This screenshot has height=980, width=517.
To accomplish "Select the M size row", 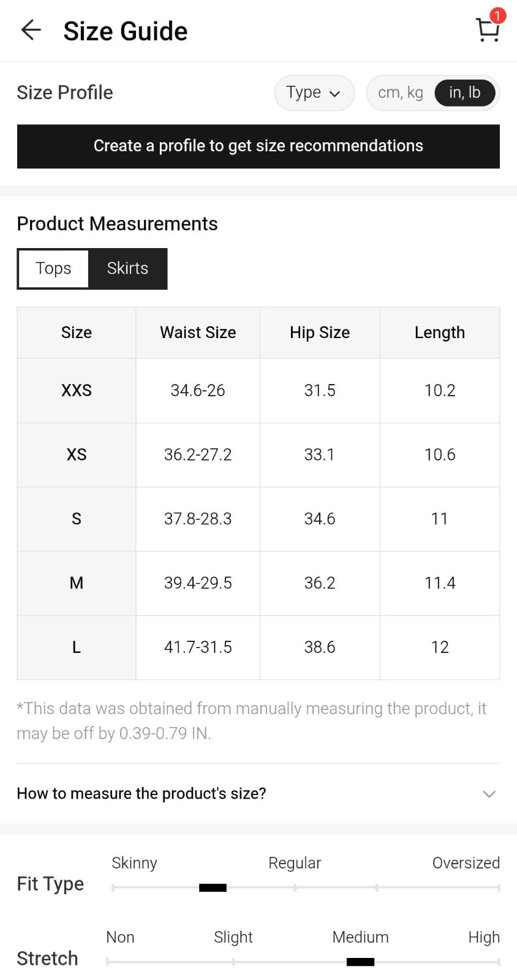I will pyautogui.click(x=77, y=582).
